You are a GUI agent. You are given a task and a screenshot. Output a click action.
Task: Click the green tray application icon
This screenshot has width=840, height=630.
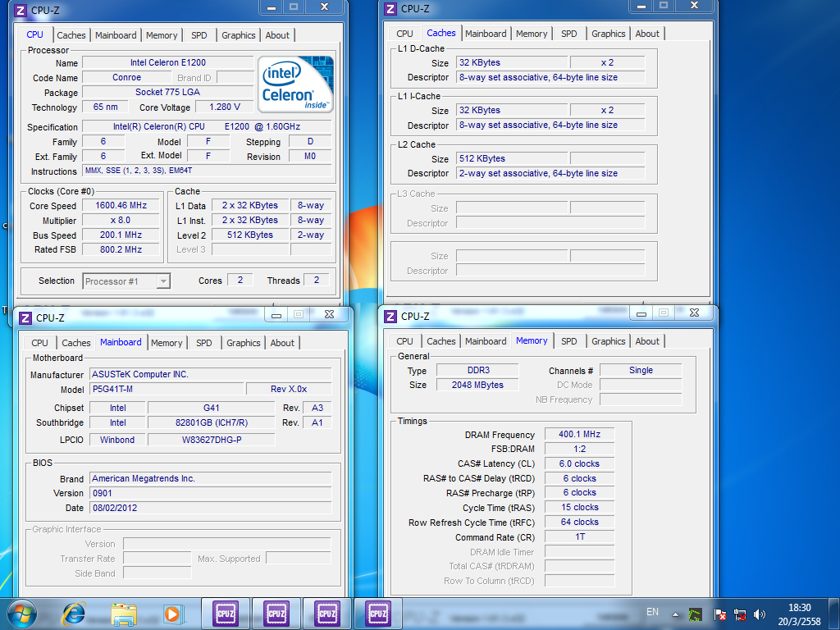[695, 614]
